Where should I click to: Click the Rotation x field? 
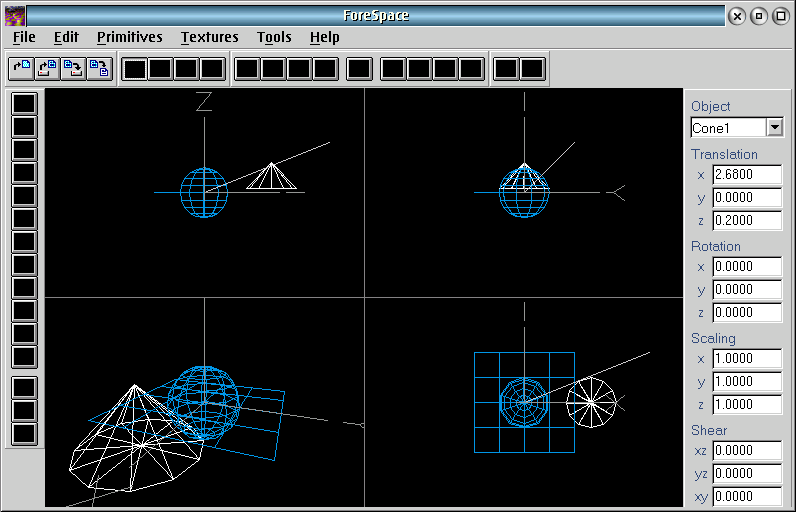tap(747, 266)
